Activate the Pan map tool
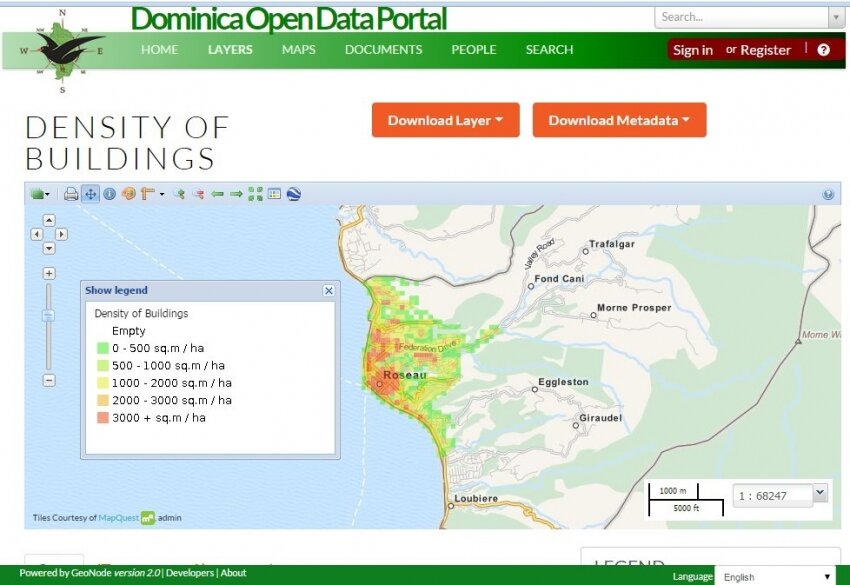The height and width of the screenshot is (585, 850). pyautogui.click(x=91, y=194)
